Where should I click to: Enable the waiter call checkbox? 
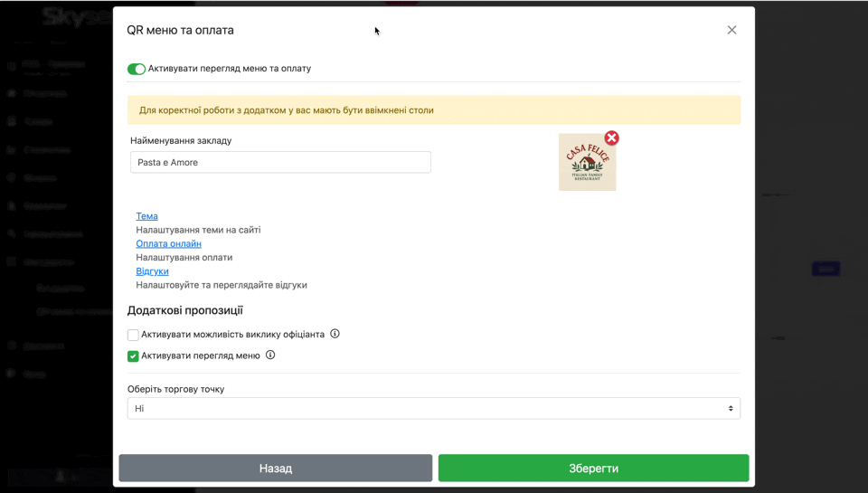click(133, 335)
